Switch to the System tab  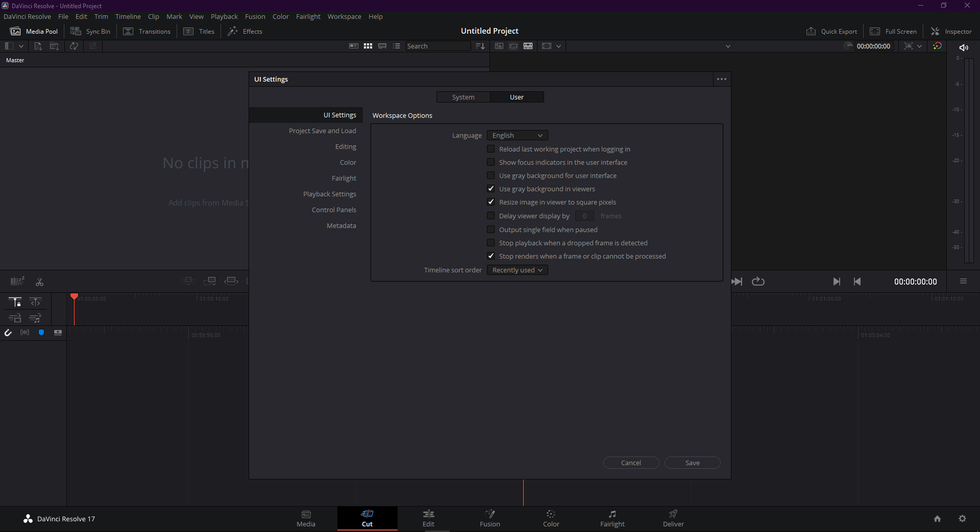click(463, 97)
